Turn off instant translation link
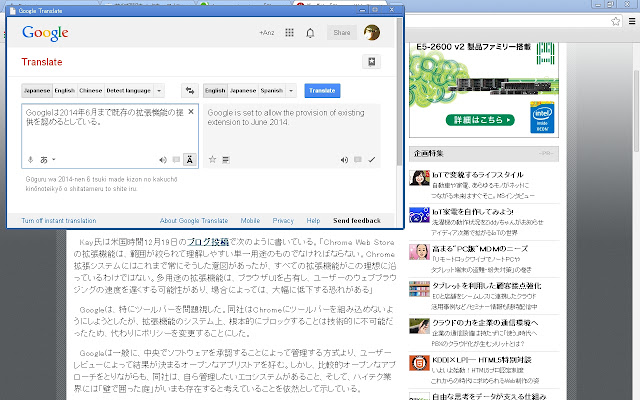This screenshot has height=400, width=640. (x=59, y=220)
